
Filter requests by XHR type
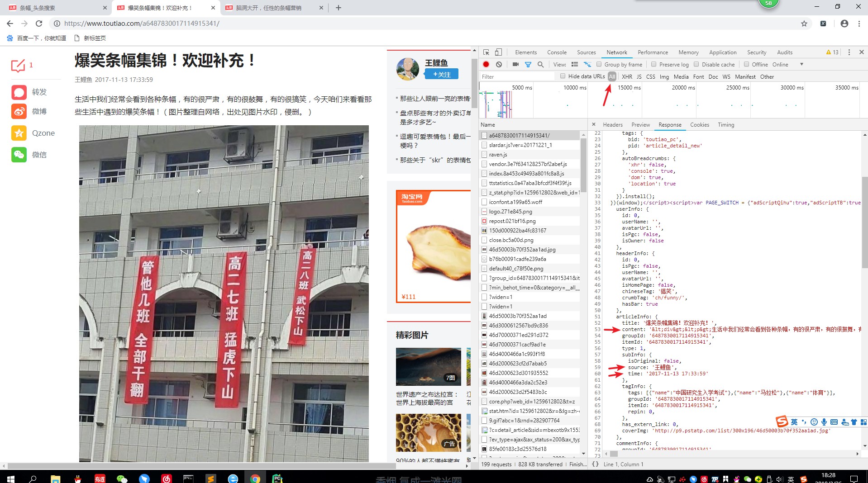(x=627, y=77)
